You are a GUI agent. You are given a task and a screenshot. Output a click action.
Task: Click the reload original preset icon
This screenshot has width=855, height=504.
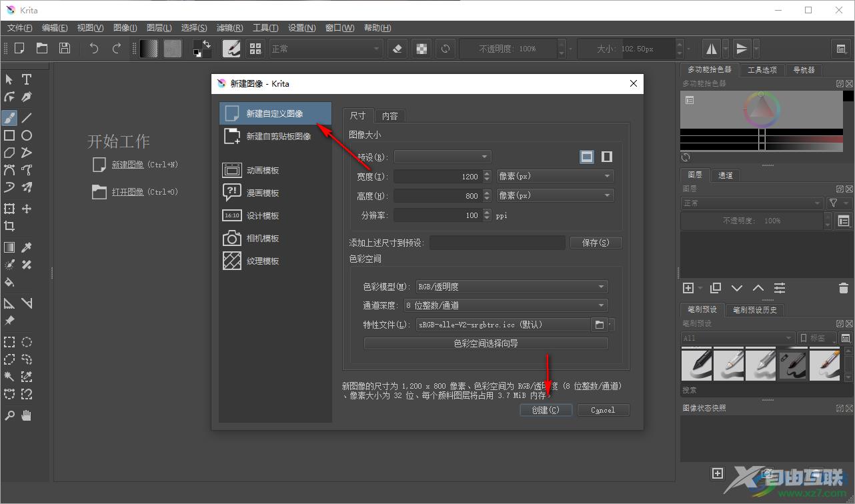click(x=445, y=48)
